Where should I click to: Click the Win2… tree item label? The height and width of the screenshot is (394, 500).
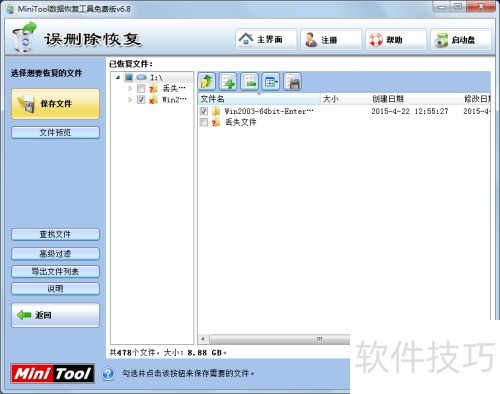[x=174, y=99]
